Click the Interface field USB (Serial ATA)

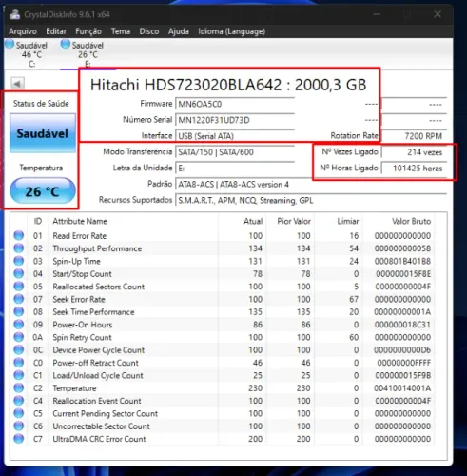pos(235,136)
